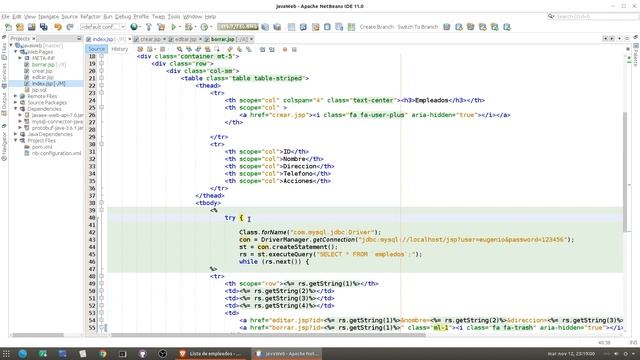Open the File menu
Viewport: 640px width, 360px height.
pos(5,17)
